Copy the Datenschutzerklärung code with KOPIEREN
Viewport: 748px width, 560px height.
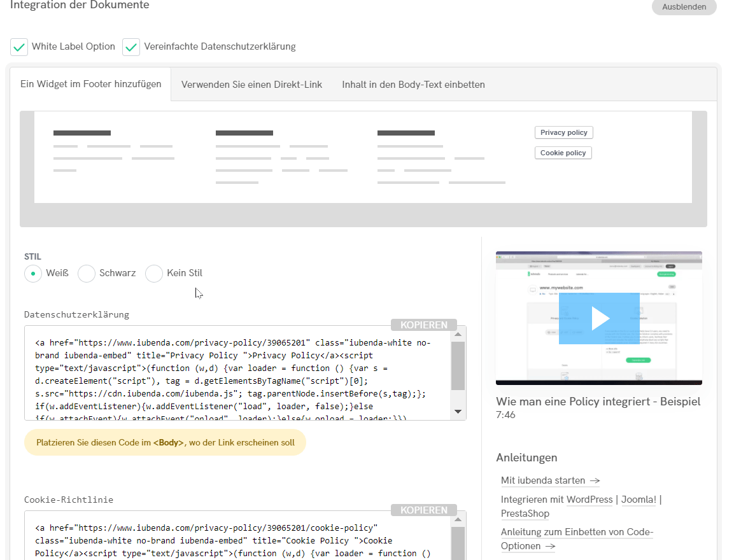point(423,325)
